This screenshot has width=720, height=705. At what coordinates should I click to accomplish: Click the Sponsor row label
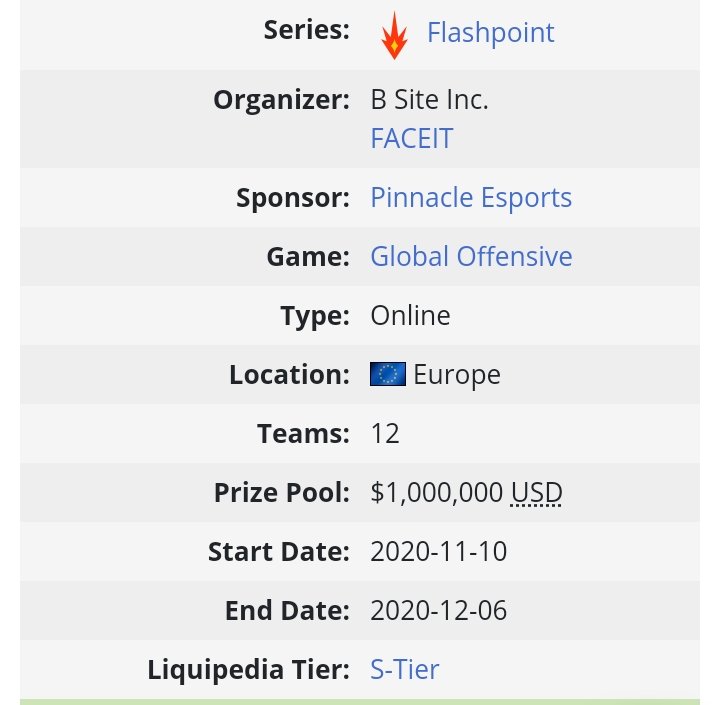tap(293, 198)
